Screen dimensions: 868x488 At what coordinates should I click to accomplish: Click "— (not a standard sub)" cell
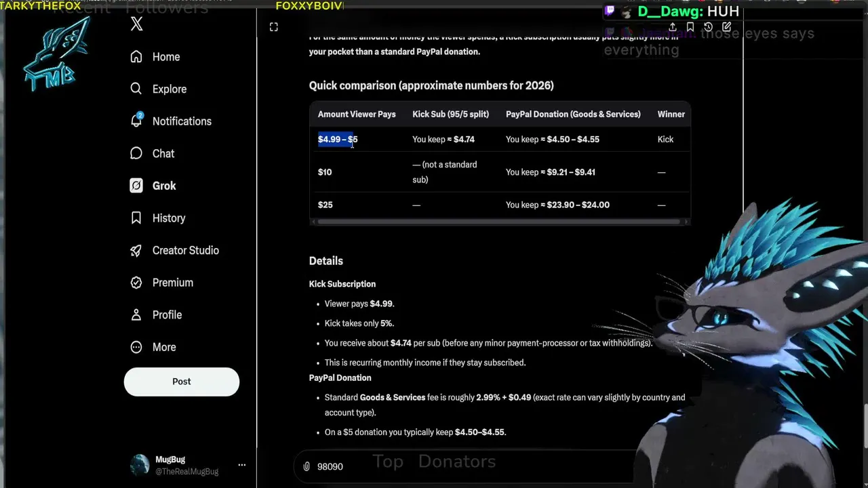pos(445,172)
